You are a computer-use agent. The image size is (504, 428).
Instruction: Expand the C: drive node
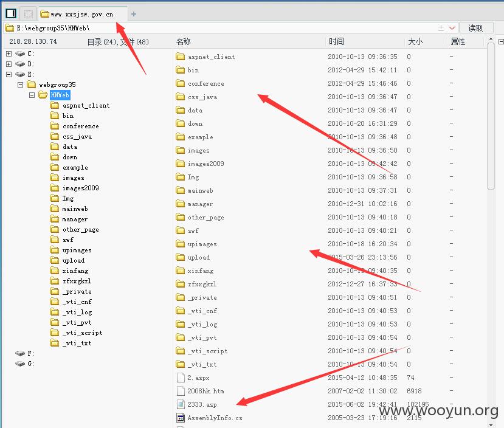(9, 53)
